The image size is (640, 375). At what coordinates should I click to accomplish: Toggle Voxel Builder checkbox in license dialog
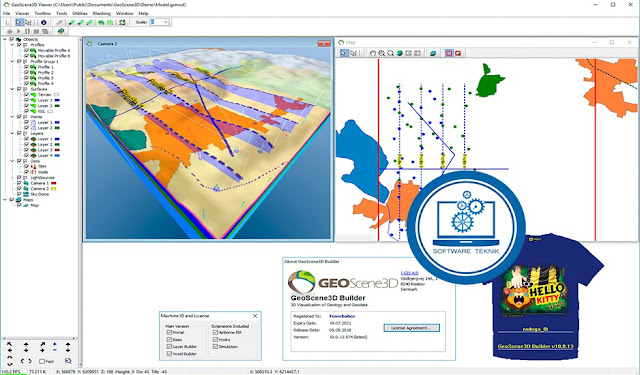[x=169, y=354]
